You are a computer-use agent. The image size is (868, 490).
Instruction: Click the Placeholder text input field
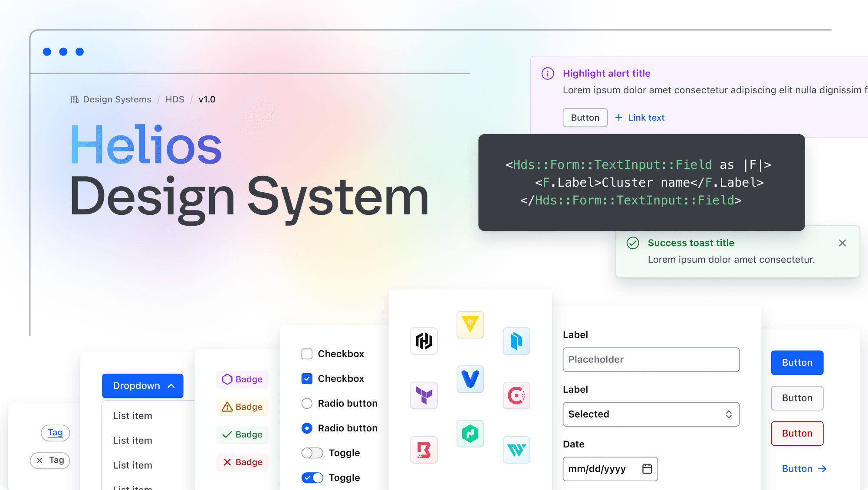651,359
